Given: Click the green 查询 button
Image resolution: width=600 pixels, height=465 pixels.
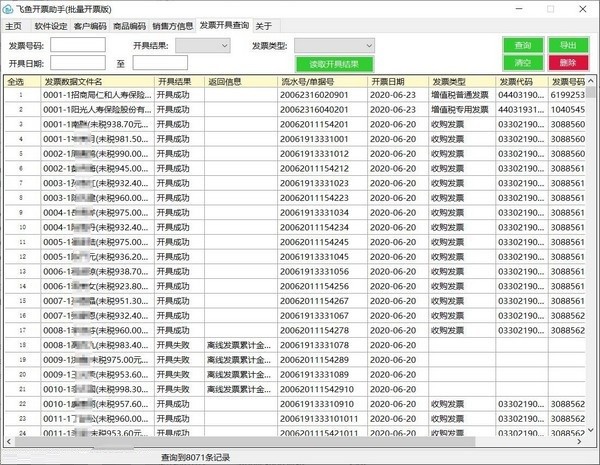Looking at the screenshot, I should pos(523,45).
